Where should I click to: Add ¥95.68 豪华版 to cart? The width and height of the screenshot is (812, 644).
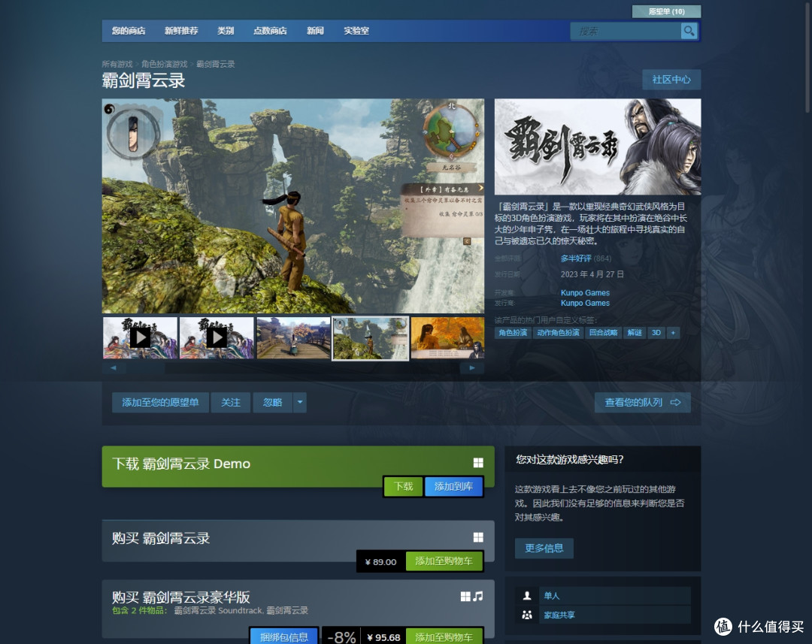[444, 636]
